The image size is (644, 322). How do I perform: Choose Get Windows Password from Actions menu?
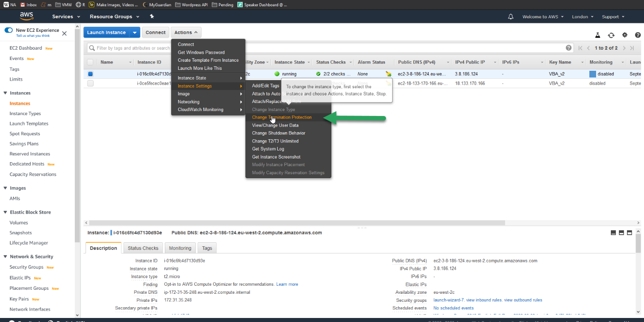click(x=201, y=52)
